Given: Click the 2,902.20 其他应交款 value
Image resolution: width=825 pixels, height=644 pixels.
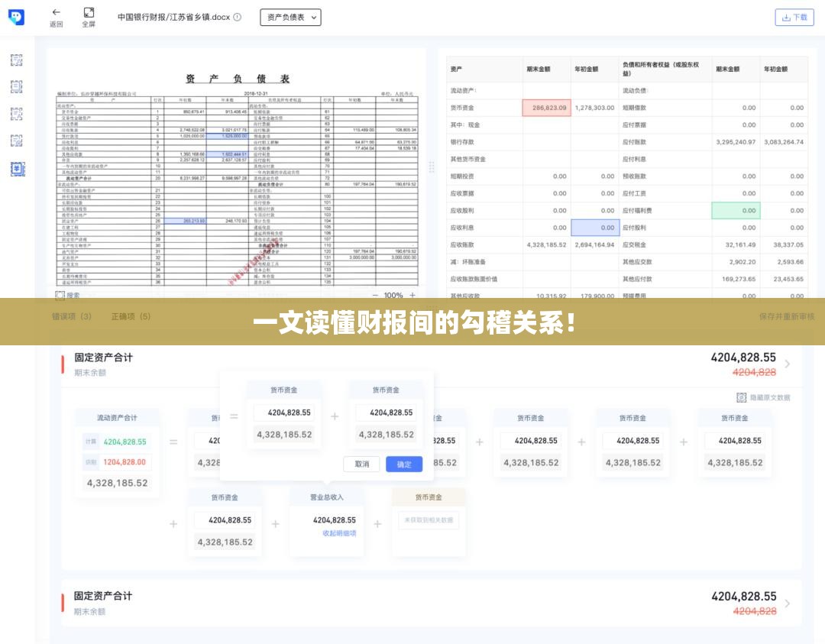Looking at the screenshot, I should (x=742, y=262).
